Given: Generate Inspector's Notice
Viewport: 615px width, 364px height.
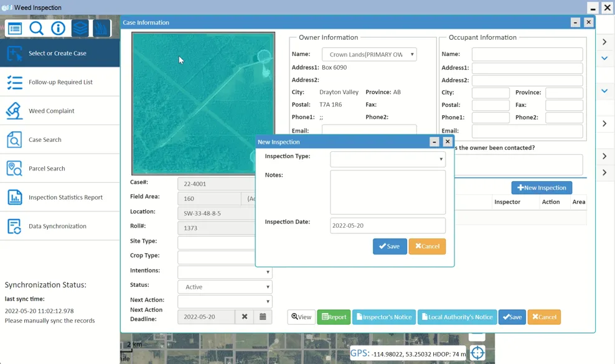Looking at the screenshot, I should [384, 317].
